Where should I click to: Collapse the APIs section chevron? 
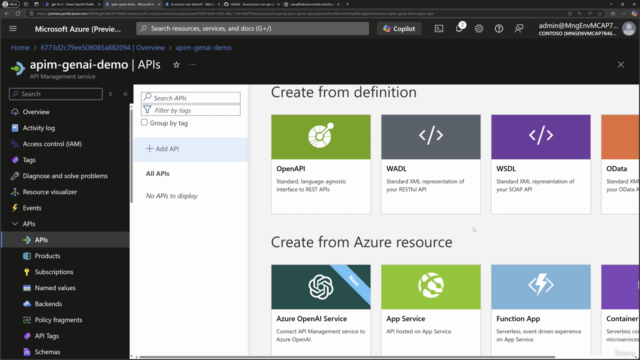(x=15, y=224)
